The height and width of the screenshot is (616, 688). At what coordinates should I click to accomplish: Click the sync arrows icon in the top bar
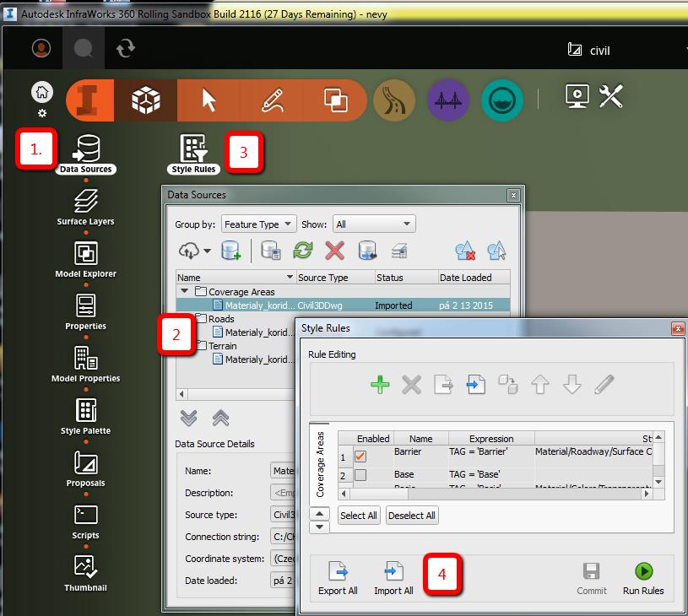click(126, 48)
